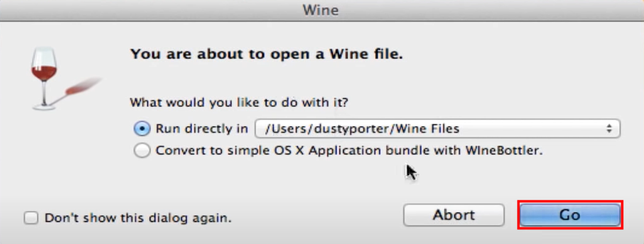Click the red wine inside the glass
This screenshot has height=244, width=644.
point(44,73)
